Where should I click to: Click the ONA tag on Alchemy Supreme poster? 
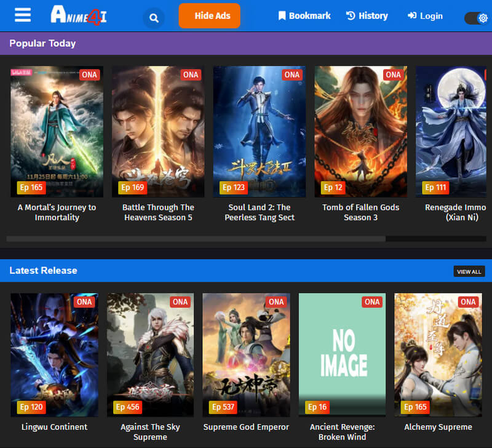click(x=469, y=302)
